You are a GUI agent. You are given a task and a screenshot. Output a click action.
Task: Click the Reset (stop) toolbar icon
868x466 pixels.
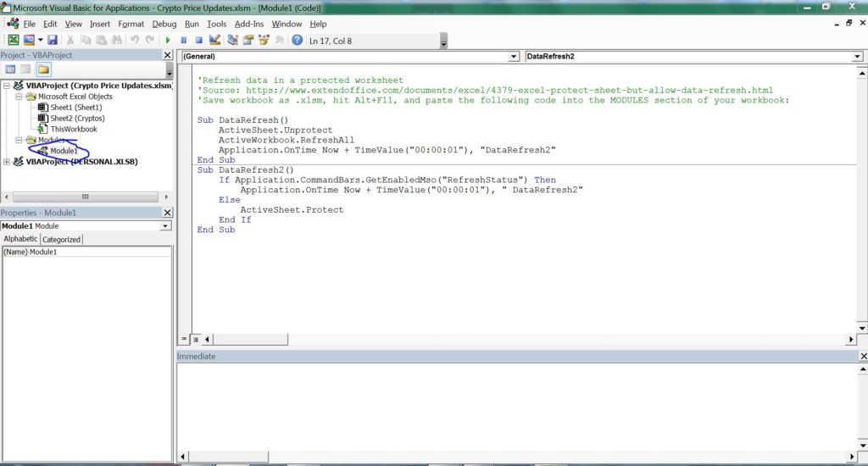tap(198, 40)
